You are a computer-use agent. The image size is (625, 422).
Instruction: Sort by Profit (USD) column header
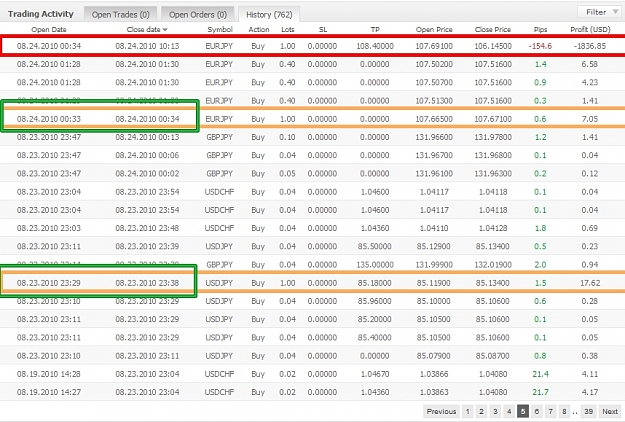[590, 29]
